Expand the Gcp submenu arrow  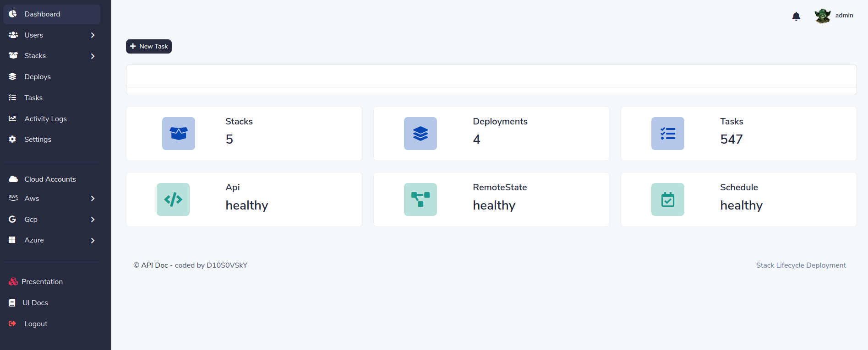(93, 220)
